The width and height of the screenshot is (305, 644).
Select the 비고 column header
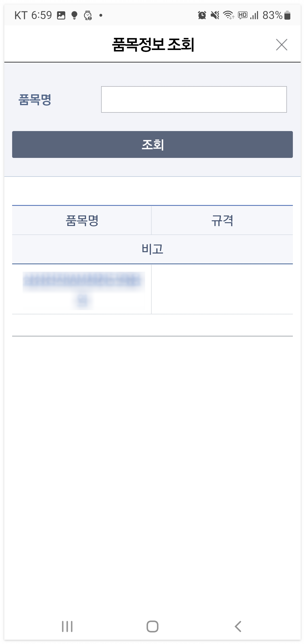[x=152, y=249]
